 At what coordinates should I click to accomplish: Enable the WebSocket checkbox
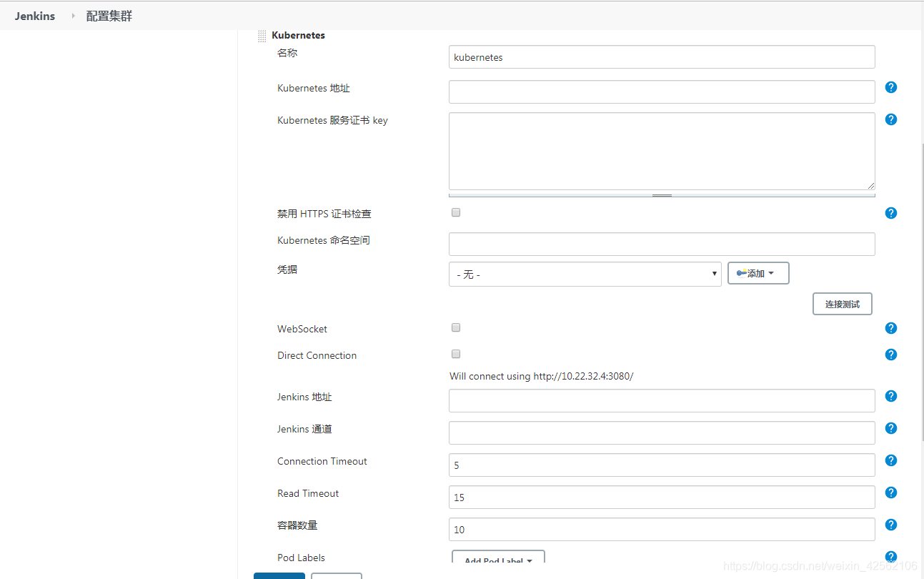click(456, 327)
